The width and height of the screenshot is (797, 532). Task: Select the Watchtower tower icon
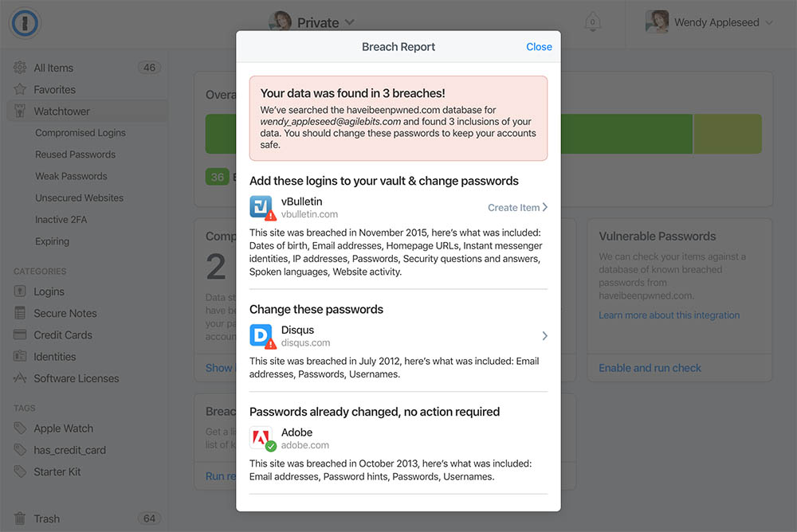point(20,111)
